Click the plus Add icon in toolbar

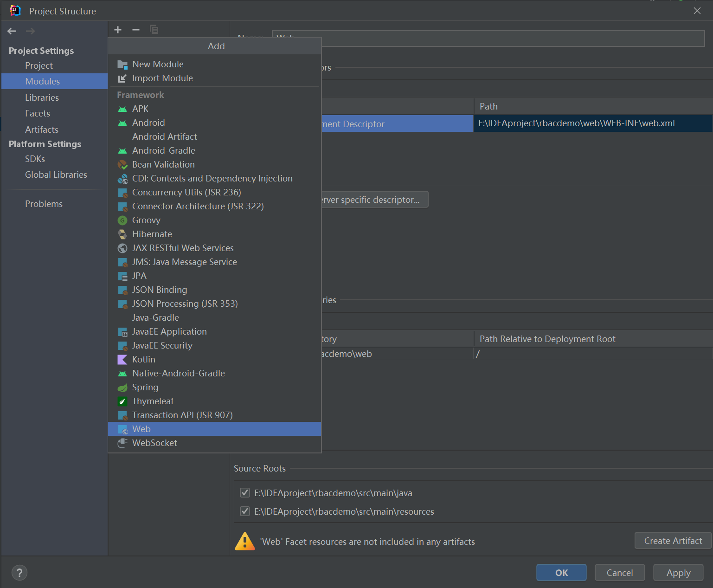point(118,30)
